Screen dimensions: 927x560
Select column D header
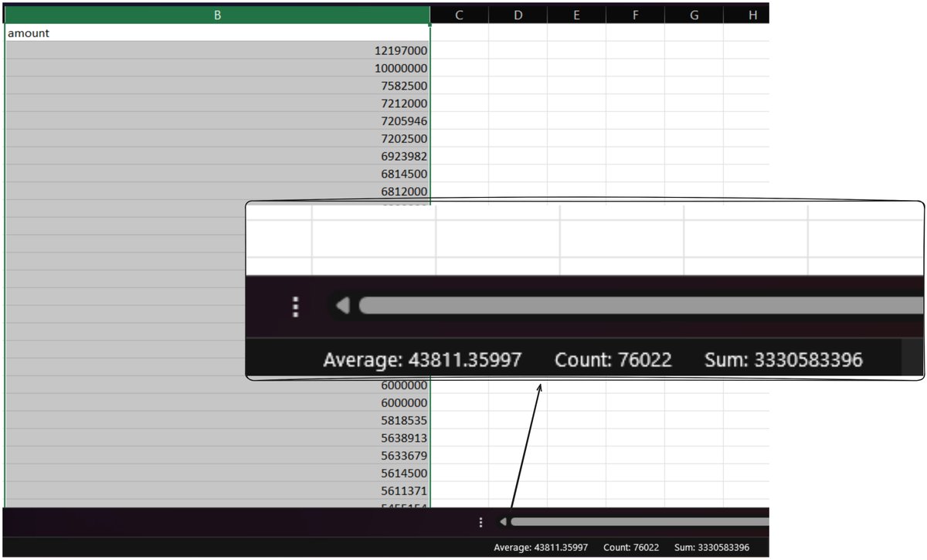(518, 14)
